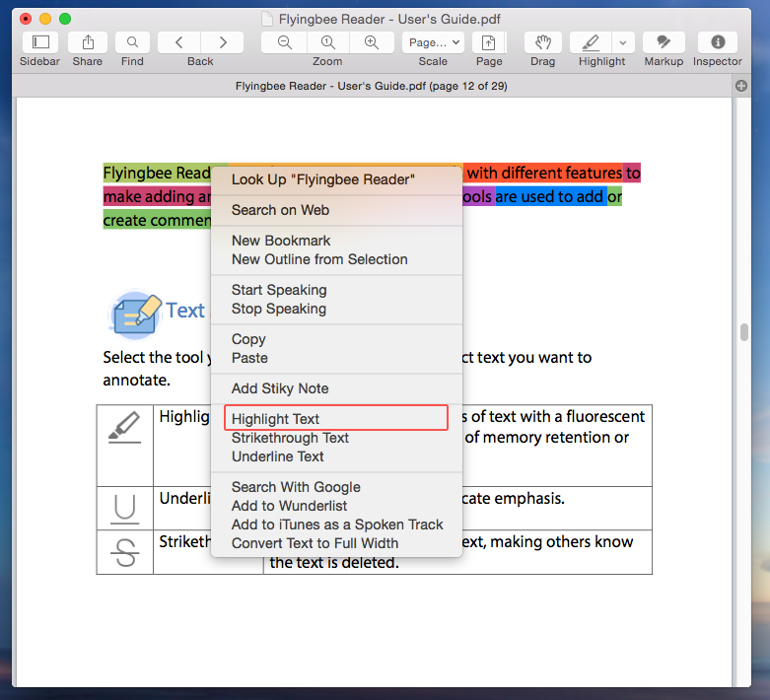The image size is (770, 700).
Task: Zoom out with the minus magnifier
Action: pyautogui.click(x=284, y=42)
